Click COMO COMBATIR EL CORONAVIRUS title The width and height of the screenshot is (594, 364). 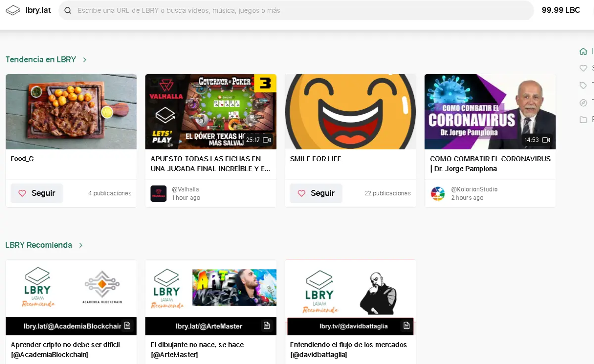[x=490, y=164]
